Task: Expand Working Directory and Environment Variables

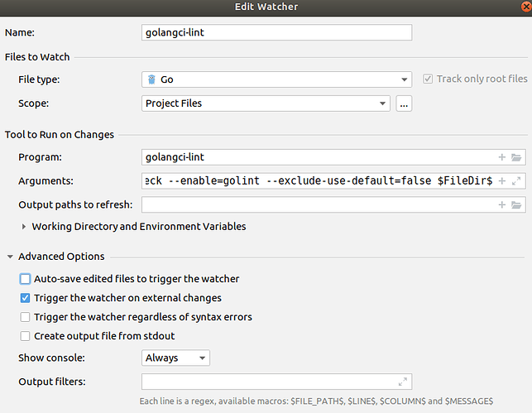Action: click(24, 226)
